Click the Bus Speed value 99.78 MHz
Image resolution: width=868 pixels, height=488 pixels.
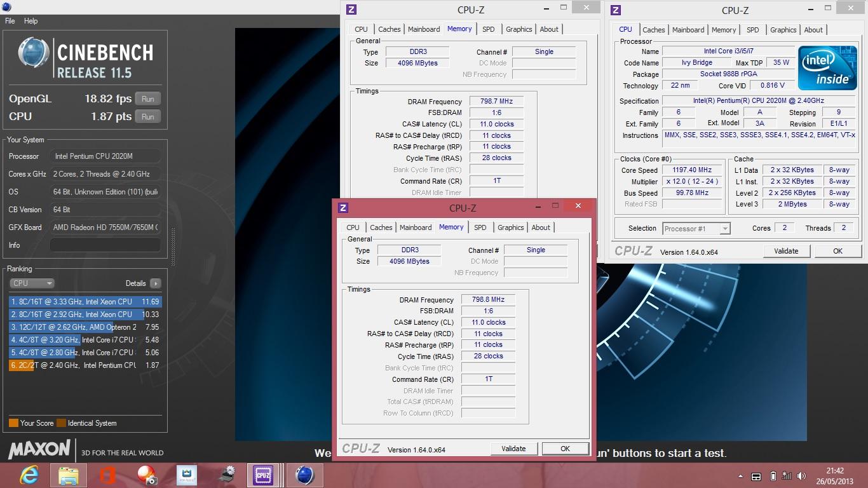pos(692,193)
